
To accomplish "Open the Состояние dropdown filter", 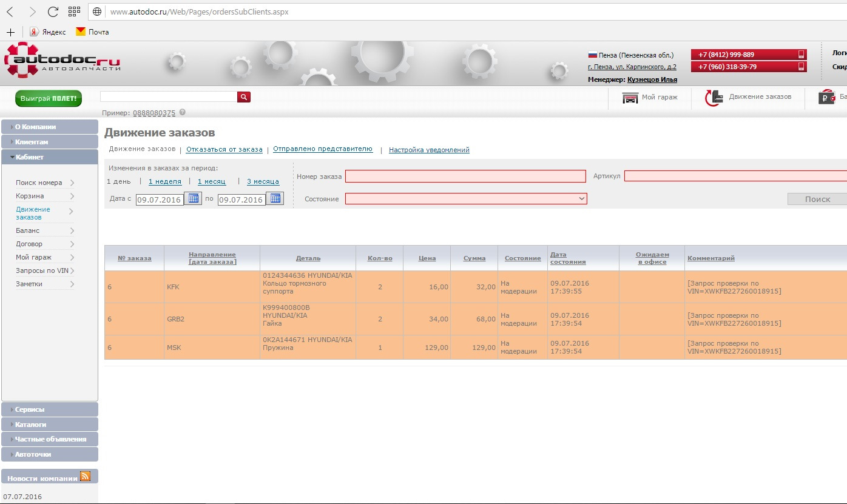I will point(466,198).
